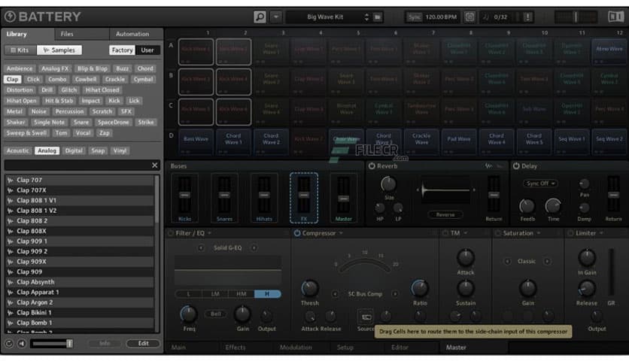Click the waveform icon beside Clap 909X
The height and width of the screenshot is (364, 629).
pyautogui.click(x=10, y=262)
